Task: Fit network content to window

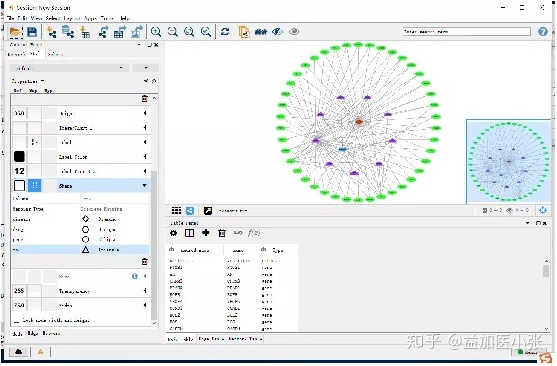Action: 189,32
